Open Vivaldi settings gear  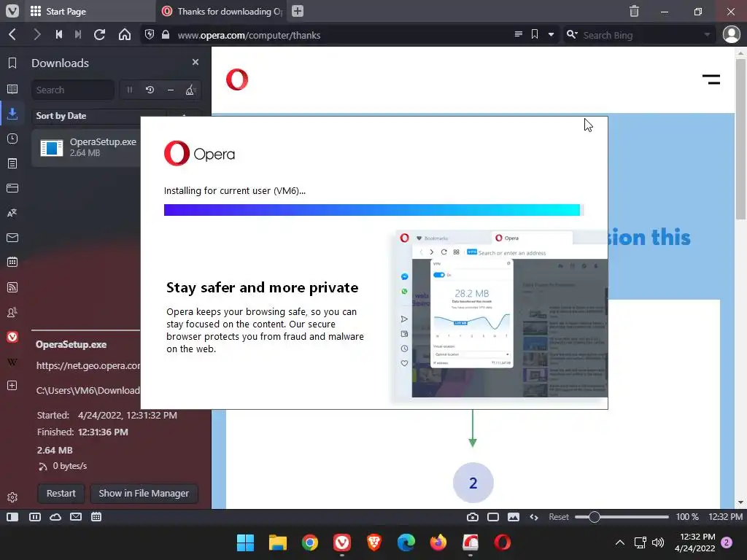point(12,497)
